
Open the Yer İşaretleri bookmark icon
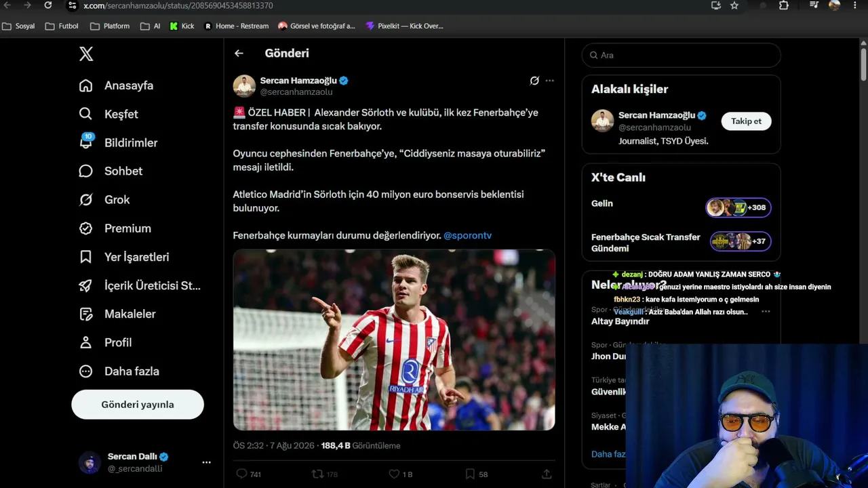(x=85, y=257)
